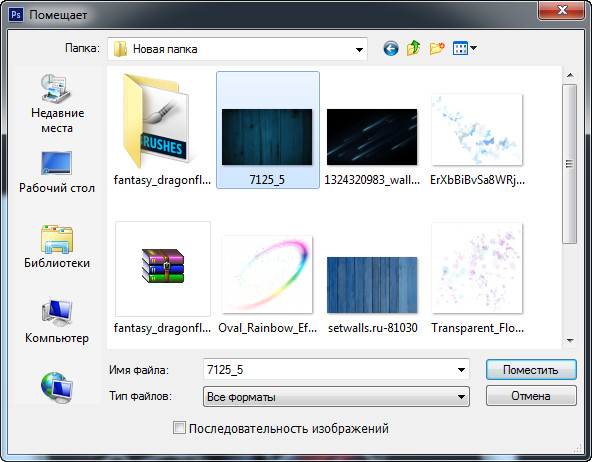This screenshot has height=462, width=592.
Task: Open the Папка folder dropdown
Action: coord(237,49)
